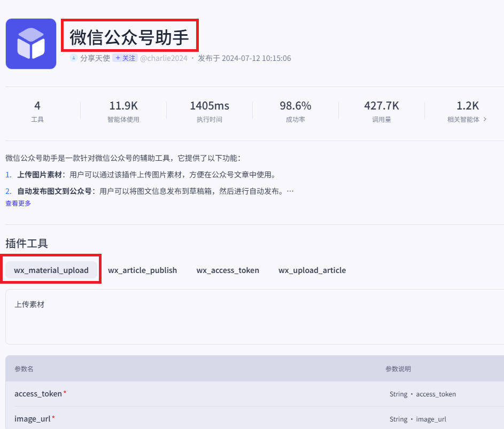Click the publish date 2024-07-12 10:15:06

pyautogui.click(x=256, y=58)
